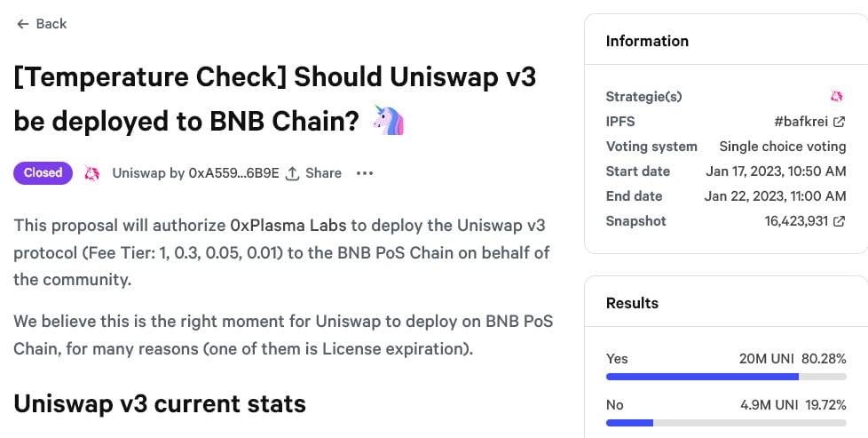This screenshot has height=438, width=868.
Task: Click the unicorn emoji in the title
Action: tap(389, 120)
